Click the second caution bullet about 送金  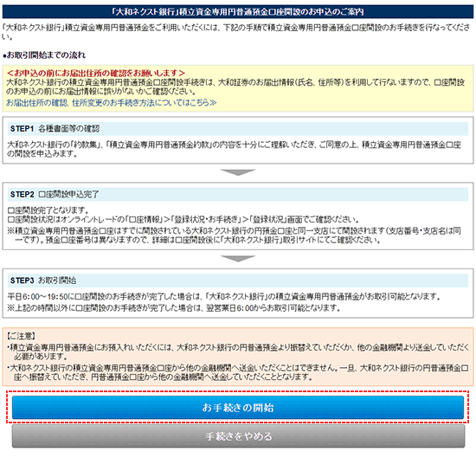coord(238,372)
